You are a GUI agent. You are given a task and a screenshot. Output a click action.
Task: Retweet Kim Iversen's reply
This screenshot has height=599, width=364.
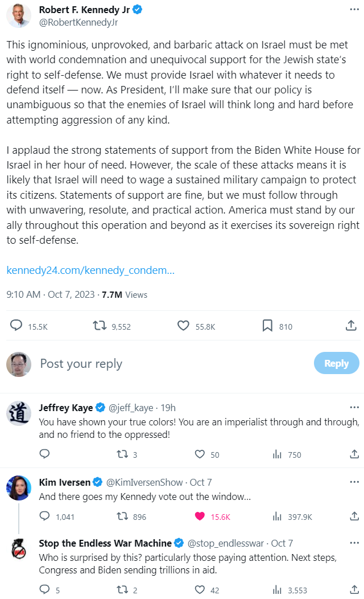pos(122,516)
